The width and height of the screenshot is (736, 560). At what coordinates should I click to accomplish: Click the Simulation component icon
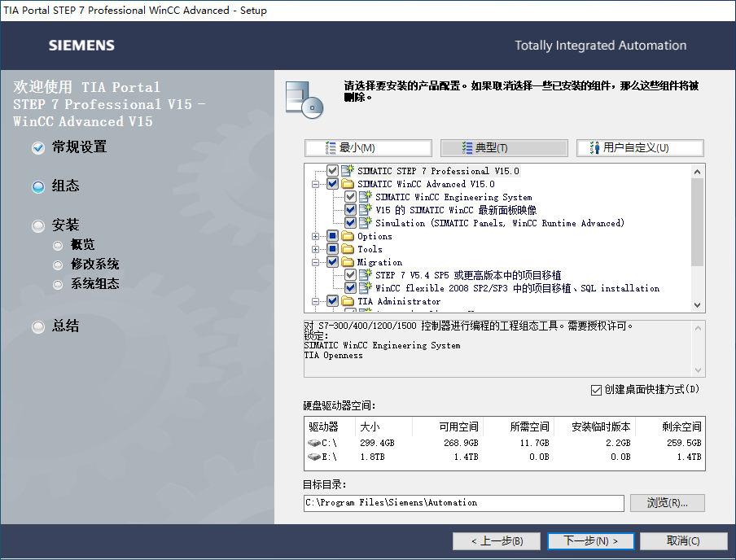pos(366,222)
